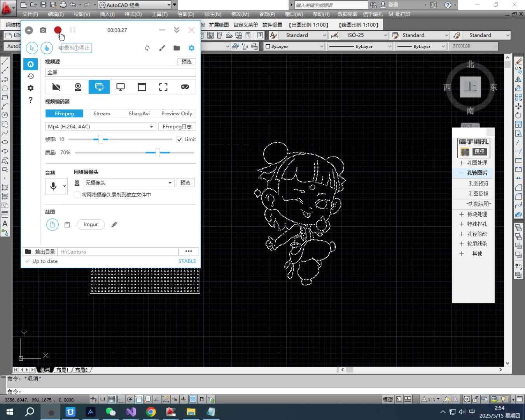Click the screenshot edit pencil icon
The height and width of the screenshot is (420, 525).
tap(114, 224)
